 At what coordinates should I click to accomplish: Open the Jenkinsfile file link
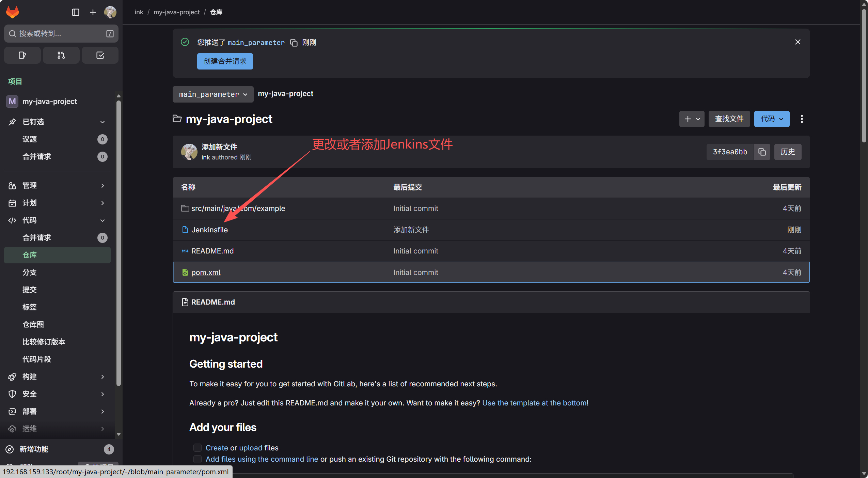(209, 230)
